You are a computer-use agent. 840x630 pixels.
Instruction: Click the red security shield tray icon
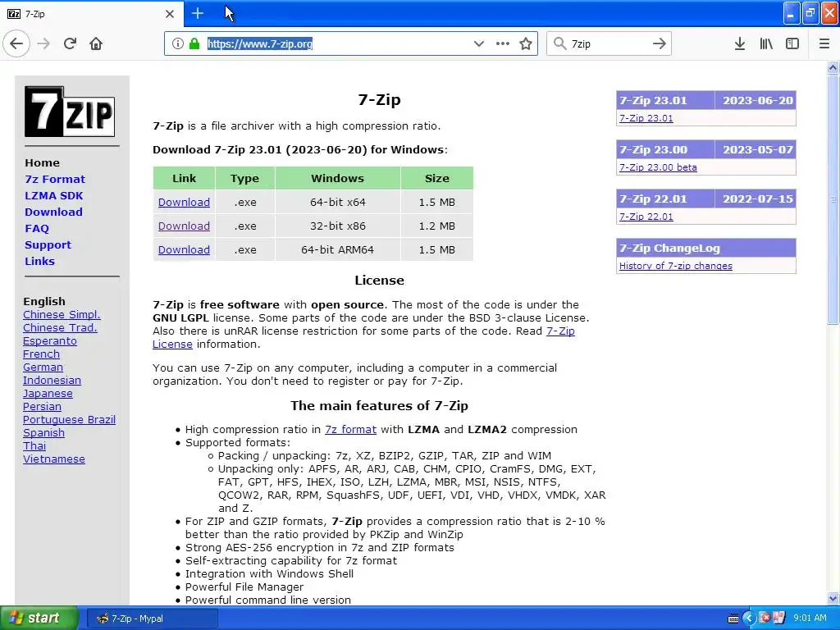(x=765, y=619)
